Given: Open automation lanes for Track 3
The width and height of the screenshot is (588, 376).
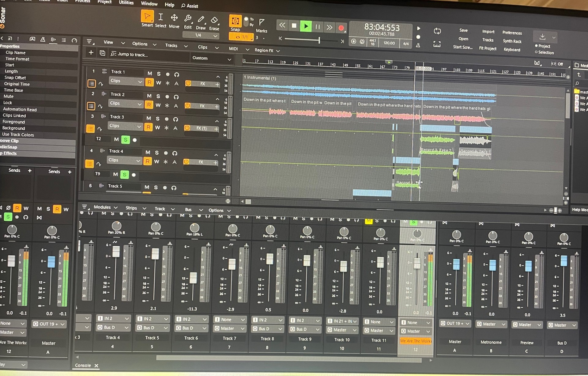Looking at the screenshot, I should [100, 129].
